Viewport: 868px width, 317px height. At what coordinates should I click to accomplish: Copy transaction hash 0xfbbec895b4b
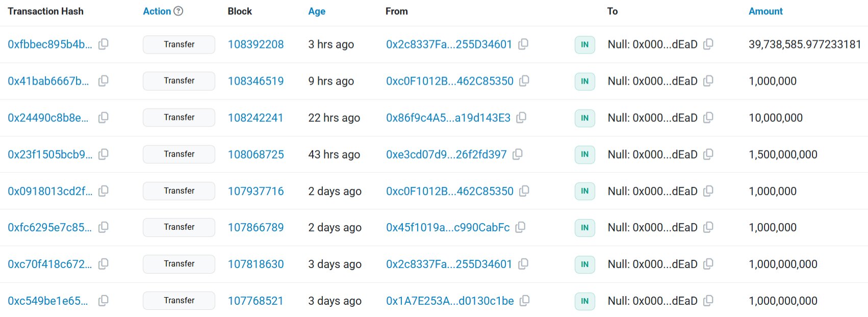tap(103, 44)
